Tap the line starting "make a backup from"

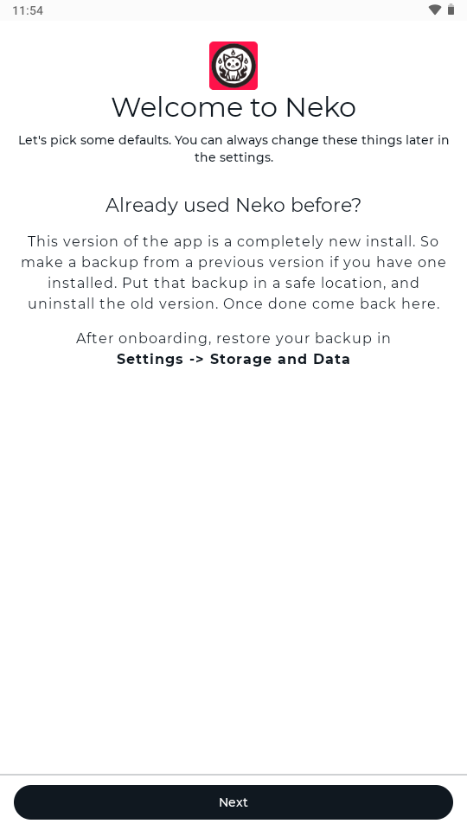click(x=234, y=263)
